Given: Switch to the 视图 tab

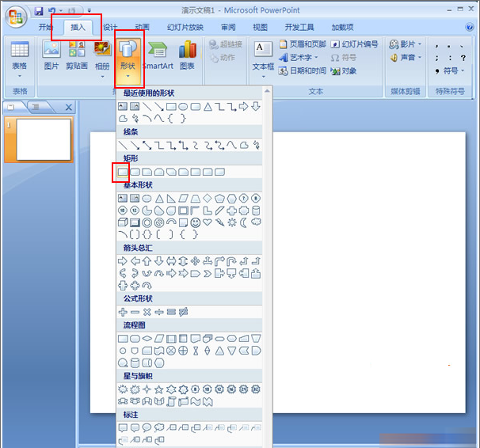Looking at the screenshot, I should tap(260, 27).
